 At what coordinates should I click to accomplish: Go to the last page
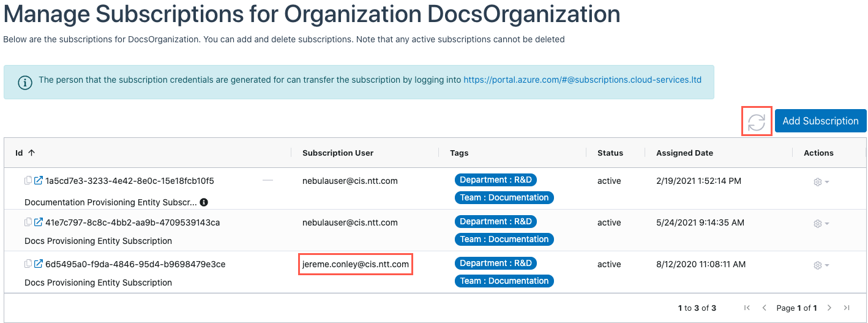coord(847,308)
